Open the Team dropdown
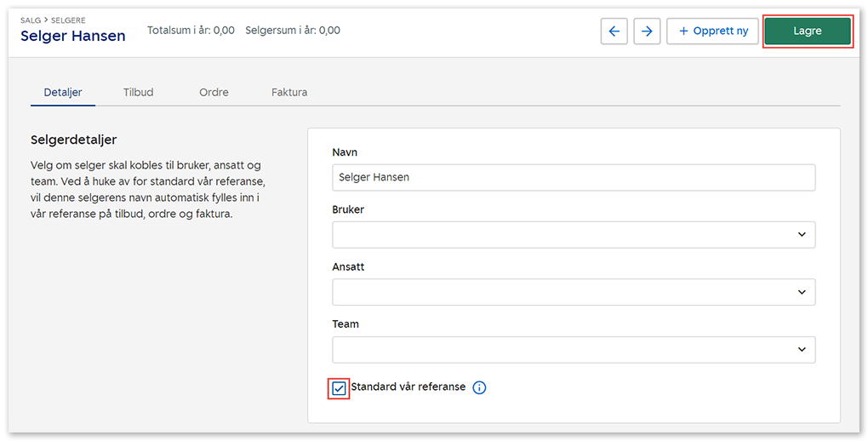Image resolution: width=868 pixels, height=441 pixels. 573,350
